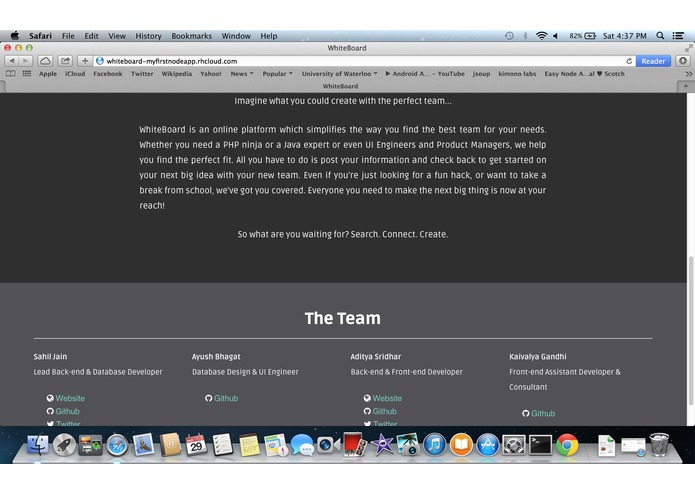Open the kimono labs bookmark
695x494 pixels.
[x=517, y=74]
